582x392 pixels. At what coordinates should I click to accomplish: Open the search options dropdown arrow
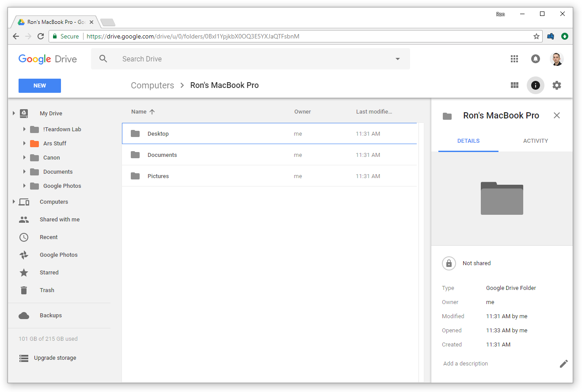(x=397, y=58)
